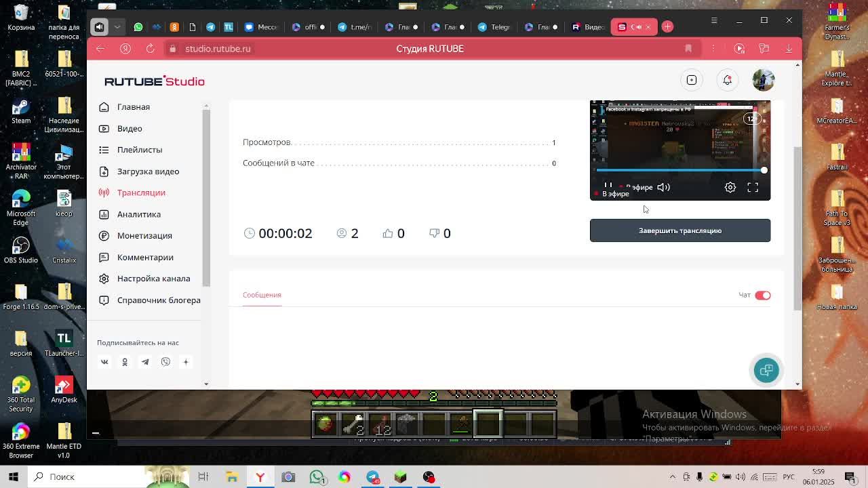The image size is (868, 488).
Task: Open the support chat floating button
Action: point(766,370)
